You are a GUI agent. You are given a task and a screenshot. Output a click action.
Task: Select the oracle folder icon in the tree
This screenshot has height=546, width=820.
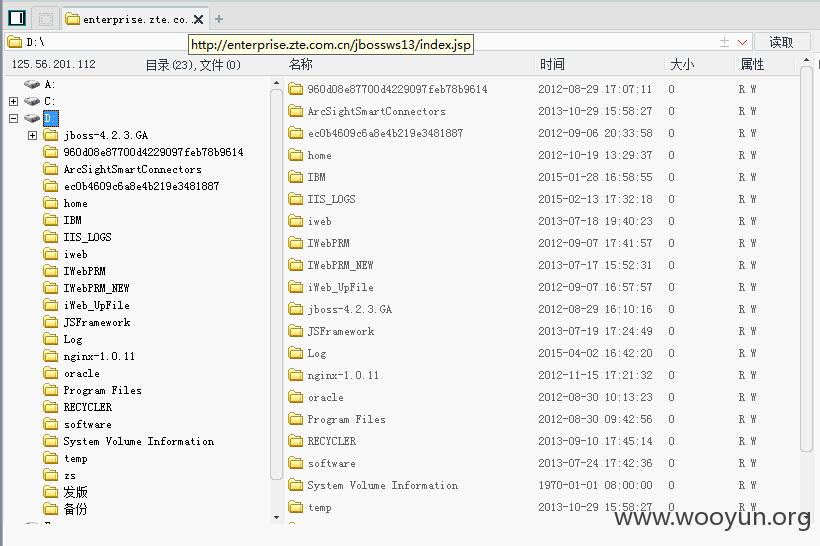click(51, 373)
